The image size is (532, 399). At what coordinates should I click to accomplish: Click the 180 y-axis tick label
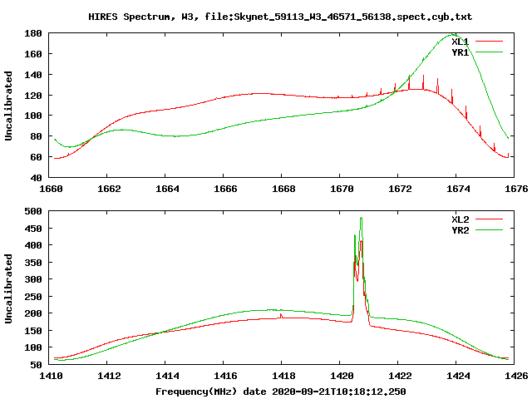(x=33, y=33)
